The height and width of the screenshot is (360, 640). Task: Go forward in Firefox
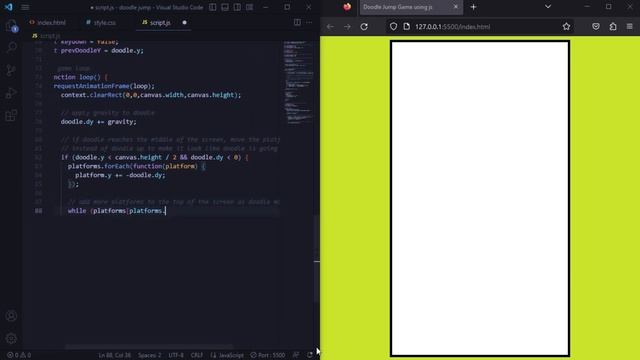347,27
